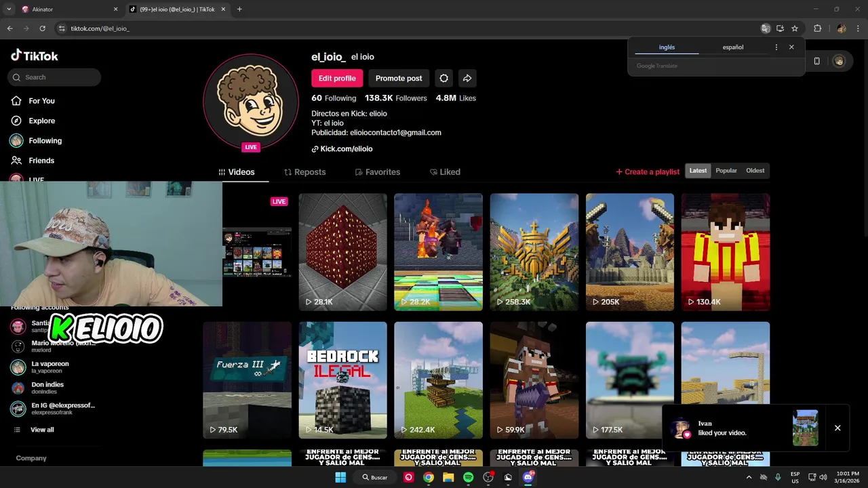Sort videos by Latest

(698, 171)
